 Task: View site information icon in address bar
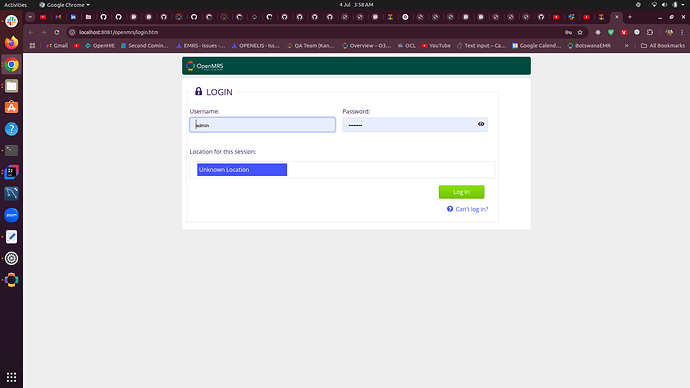click(x=72, y=32)
